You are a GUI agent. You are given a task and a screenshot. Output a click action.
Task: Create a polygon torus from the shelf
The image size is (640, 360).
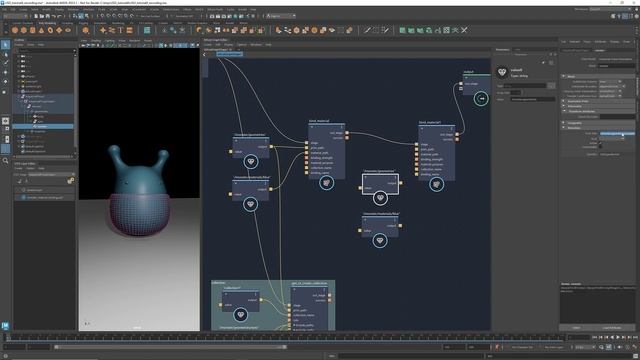tap(50, 30)
